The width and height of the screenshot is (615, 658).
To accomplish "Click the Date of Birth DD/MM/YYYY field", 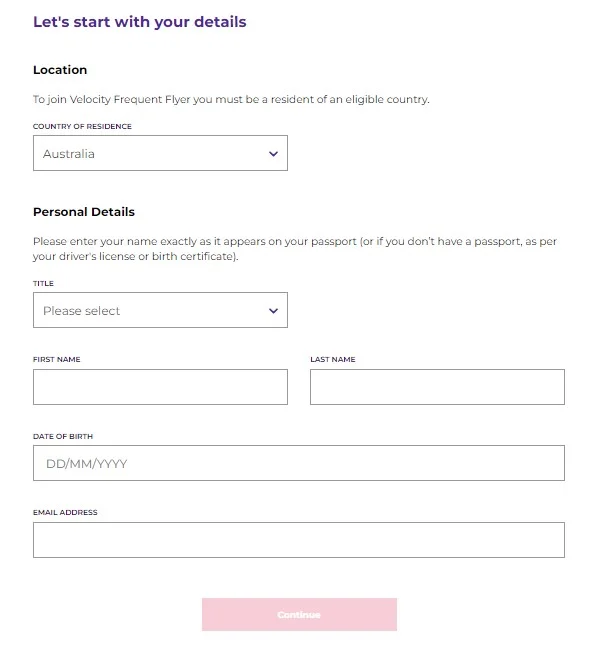I will 298,463.
